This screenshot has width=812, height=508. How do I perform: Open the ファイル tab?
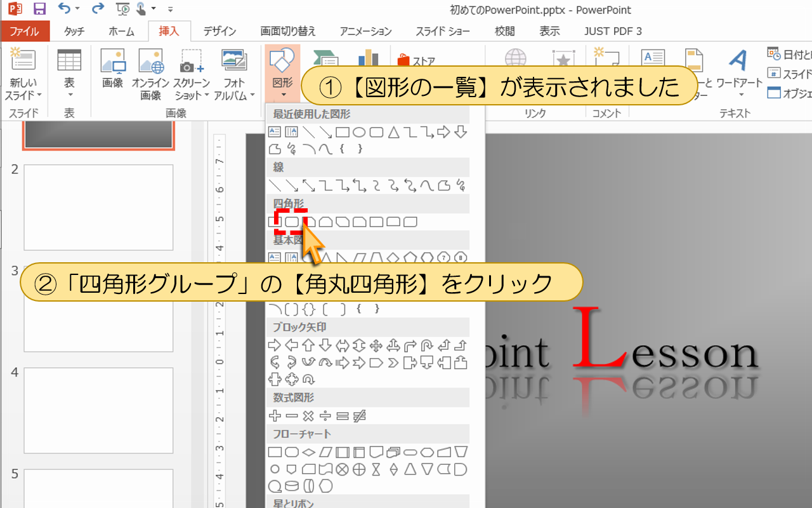point(24,31)
